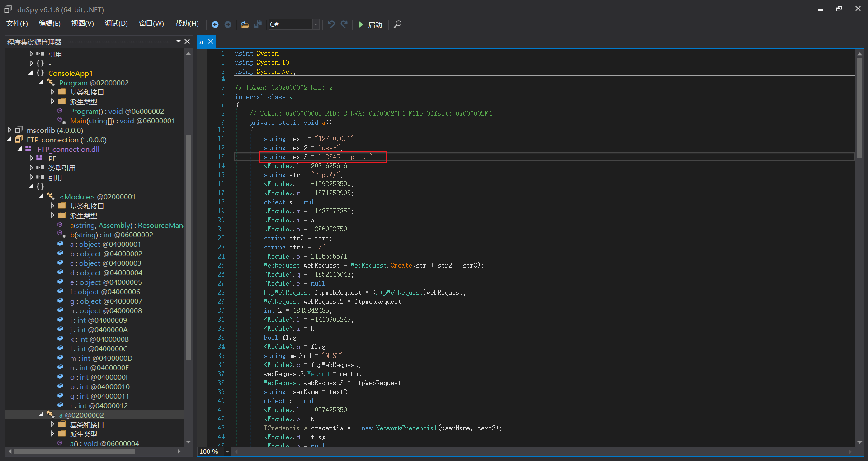
Task: Close the 'a' document tab
Action: pyautogui.click(x=211, y=42)
